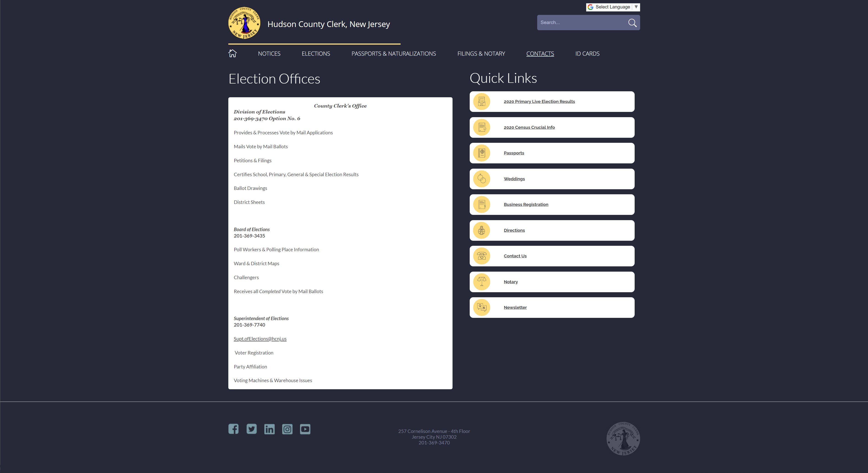Image resolution: width=868 pixels, height=473 pixels.
Task: Email Supt.ofElections@hcnj.us
Action: point(260,339)
